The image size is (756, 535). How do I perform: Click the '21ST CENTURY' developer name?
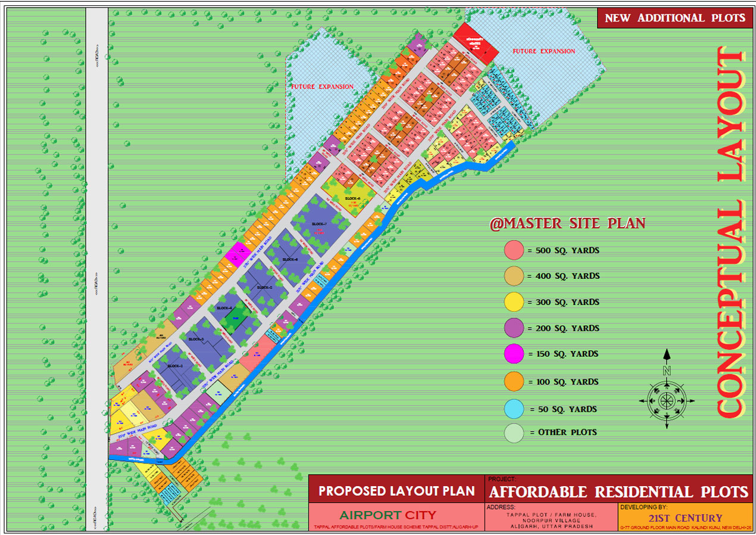tap(685, 518)
